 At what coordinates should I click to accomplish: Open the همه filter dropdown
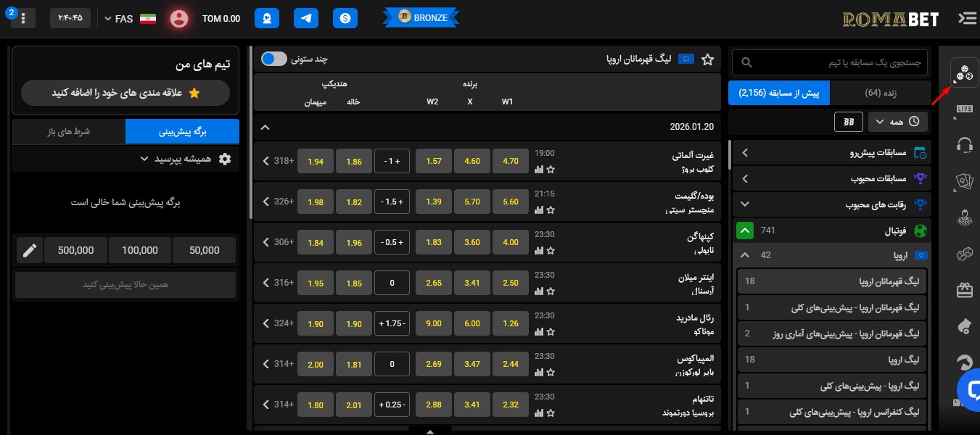coord(897,122)
